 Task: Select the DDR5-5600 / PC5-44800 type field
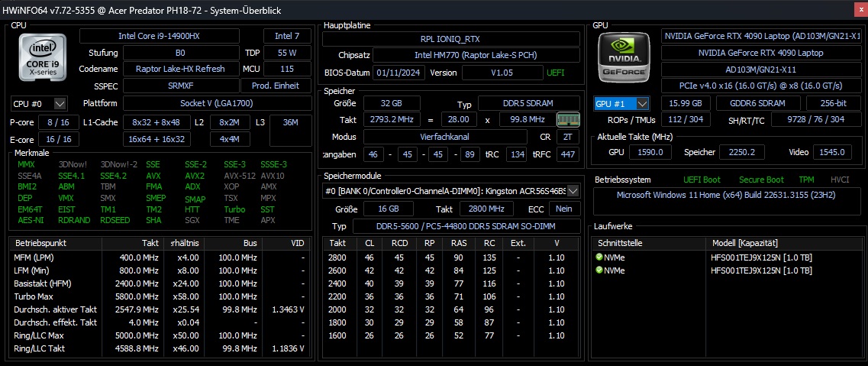[466, 226]
